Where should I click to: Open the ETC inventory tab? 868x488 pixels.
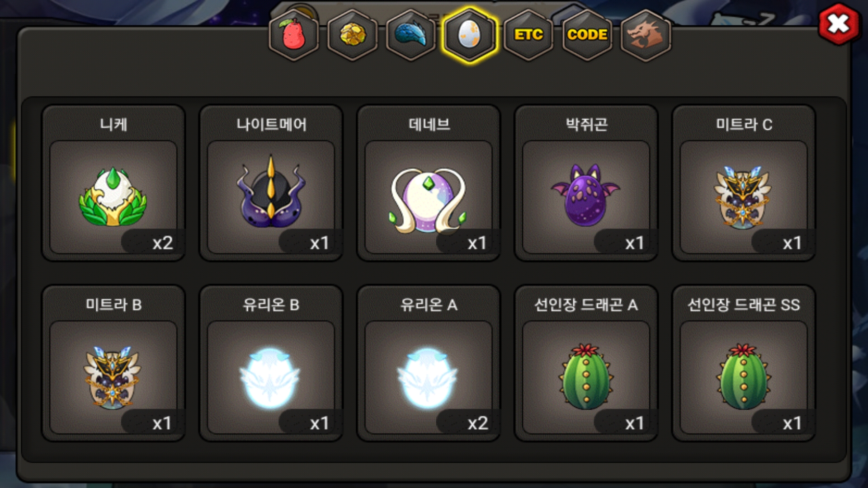528,35
